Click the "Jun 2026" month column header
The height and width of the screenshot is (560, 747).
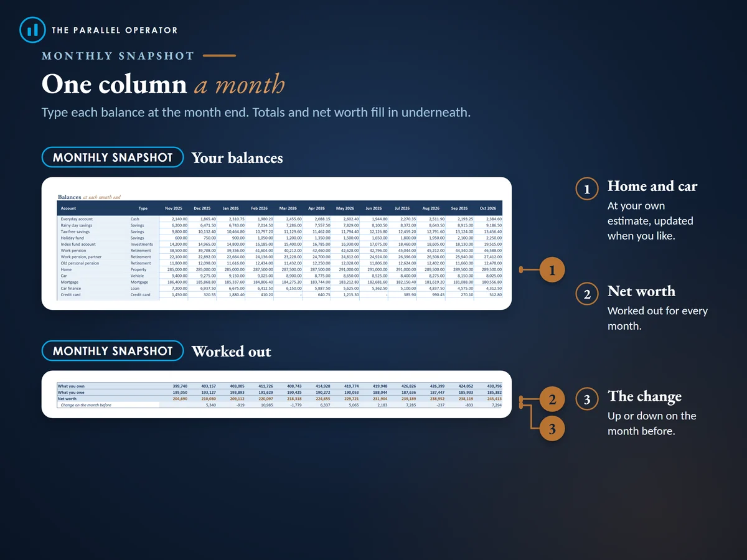coord(374,208)
